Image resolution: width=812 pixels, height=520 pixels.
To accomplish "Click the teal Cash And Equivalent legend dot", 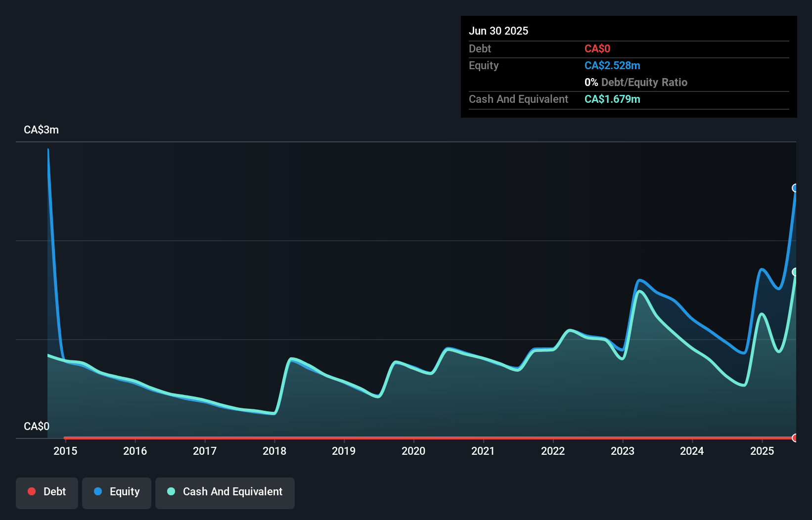I will tap(171, 491).
